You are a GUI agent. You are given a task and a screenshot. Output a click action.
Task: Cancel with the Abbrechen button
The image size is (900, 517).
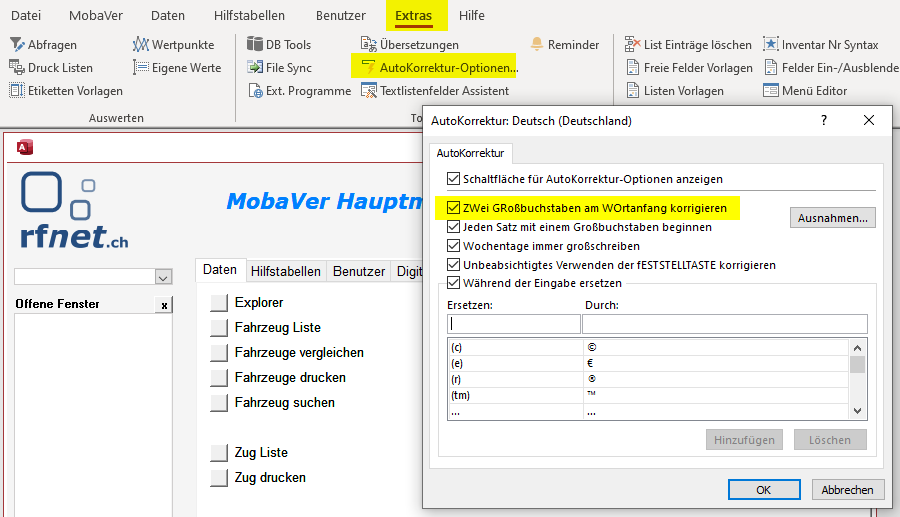(x=847, y=489)
